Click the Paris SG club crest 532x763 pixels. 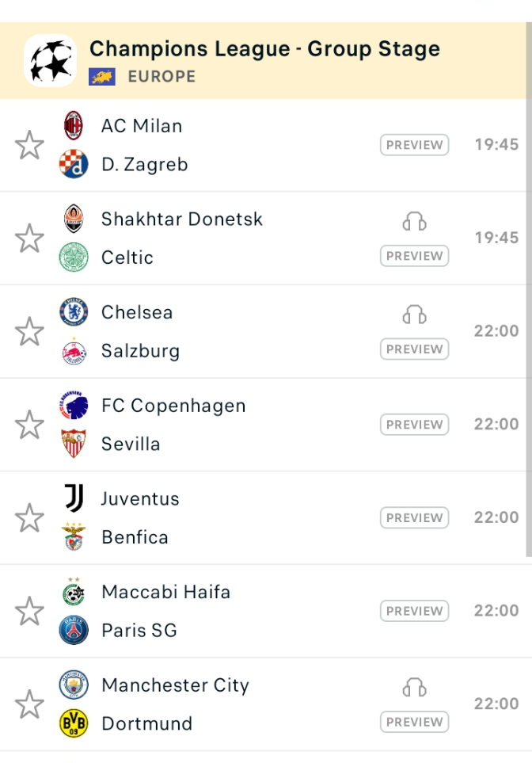click(x=74, y=630)
